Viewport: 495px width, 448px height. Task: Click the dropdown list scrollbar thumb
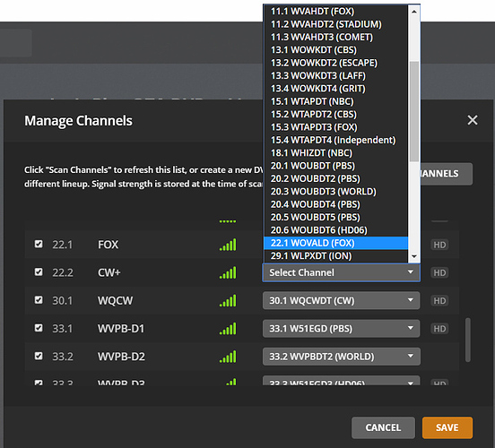(414, 111)
